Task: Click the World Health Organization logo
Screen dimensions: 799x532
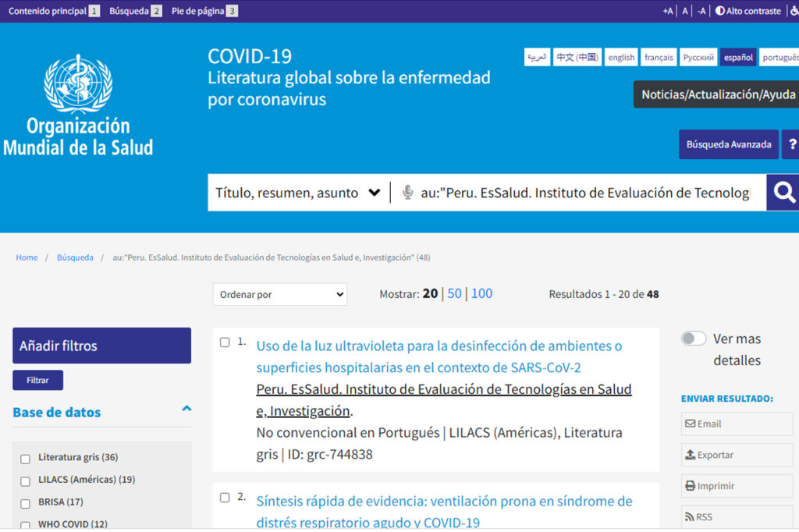Action: coord(78,105)
